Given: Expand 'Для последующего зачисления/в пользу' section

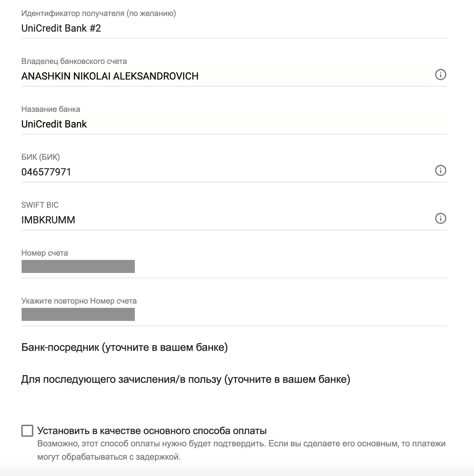Looking at the screenshot, I should click(x=186, y=380).
